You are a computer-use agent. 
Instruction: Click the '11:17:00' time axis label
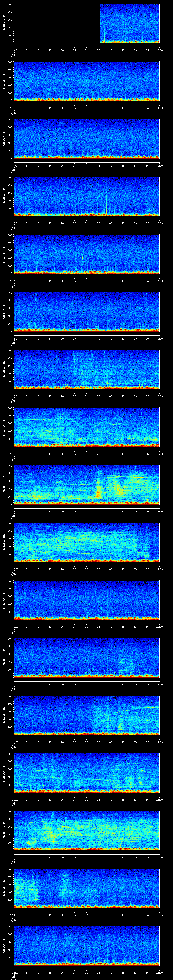tap(14, 511)
